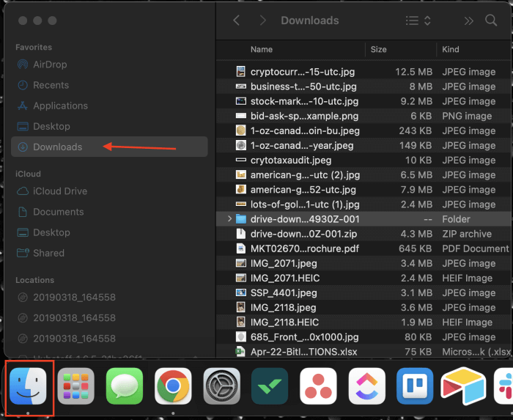Go forward with the right chevron
513x420 pixels.
pos(262,21)
